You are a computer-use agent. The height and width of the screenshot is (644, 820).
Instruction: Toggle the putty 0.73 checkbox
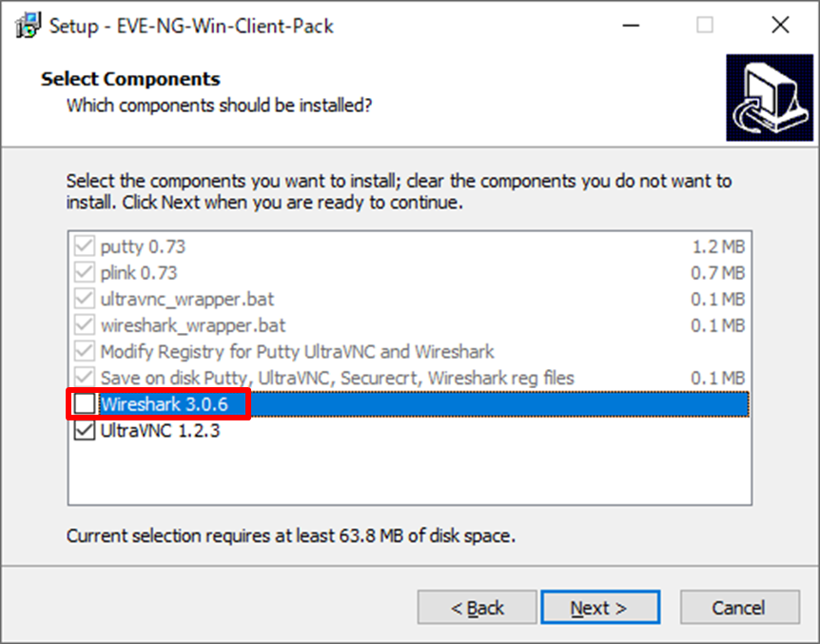(86, 247)
